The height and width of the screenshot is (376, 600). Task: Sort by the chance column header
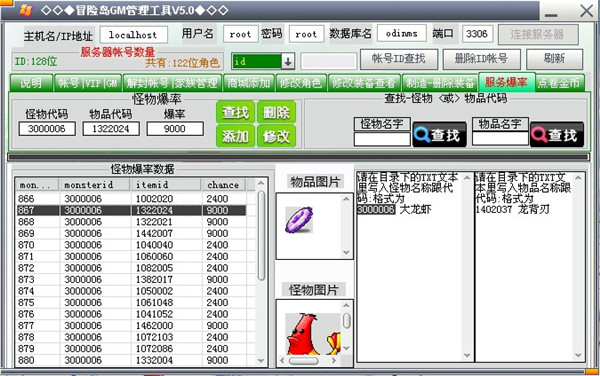[x=224, y=185]
